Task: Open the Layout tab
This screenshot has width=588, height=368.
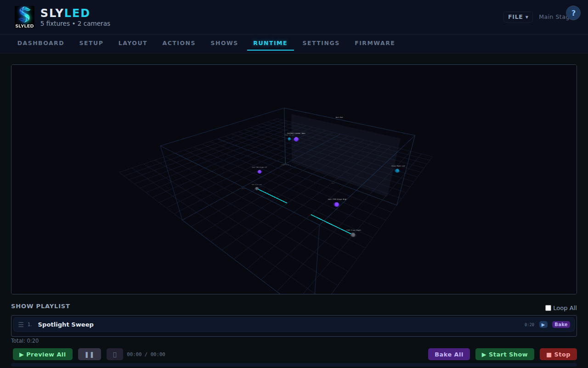Action: pyautogui.click(x=133, y=43)
